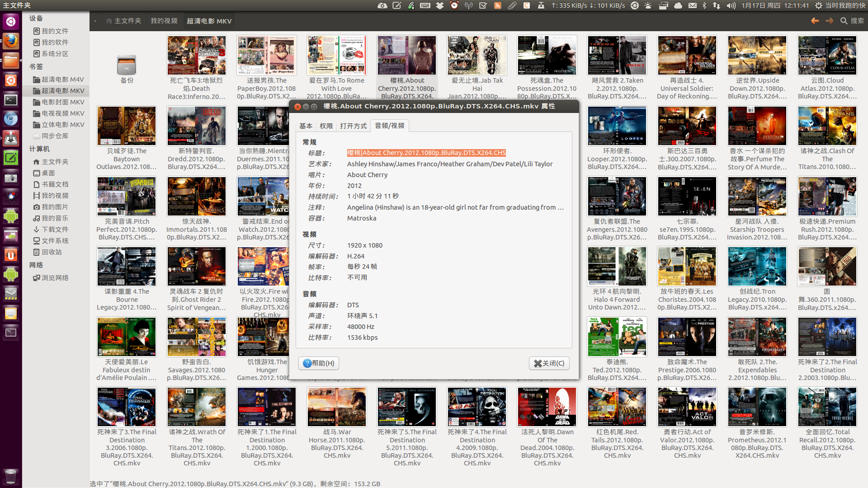The height and width of the screenshot is (488, 868).
Task: Open 超清电影 M4V bookmark
Action: 58,79
